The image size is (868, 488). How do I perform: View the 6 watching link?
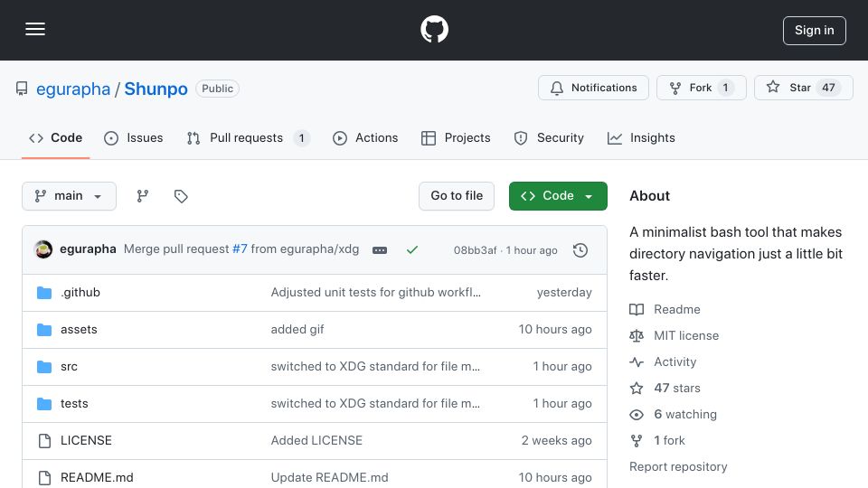(x=673, y=415)
